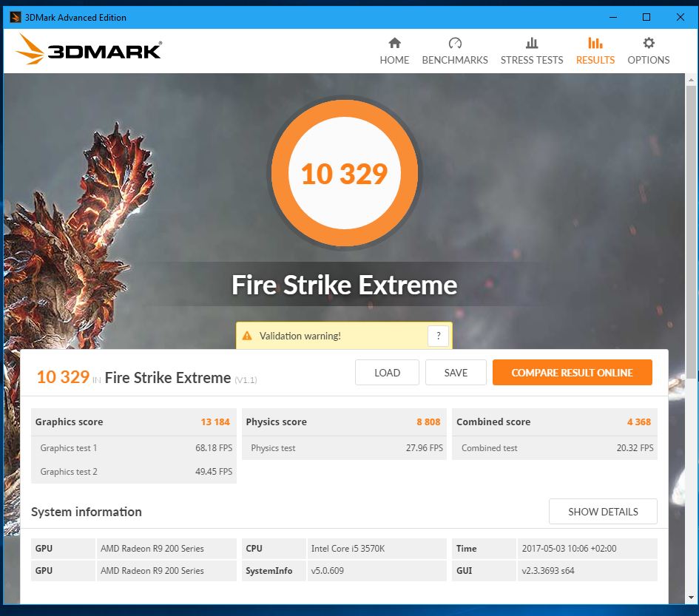The image size is (699, 616).
Task: Click the Combined score label
Action: coord(493,422)
